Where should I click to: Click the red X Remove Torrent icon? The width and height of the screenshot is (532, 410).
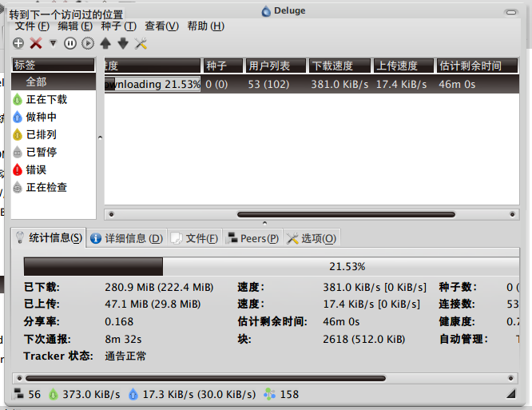point(36,43)
